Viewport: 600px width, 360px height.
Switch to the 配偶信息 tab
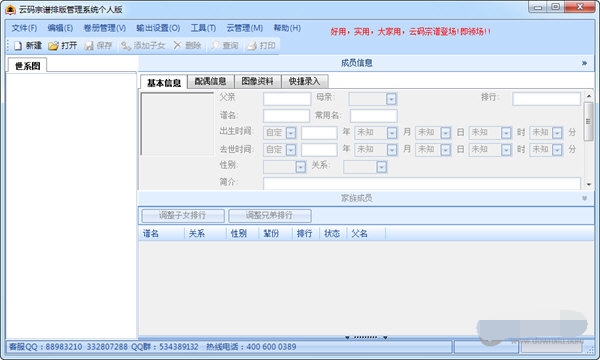point(210,81)
